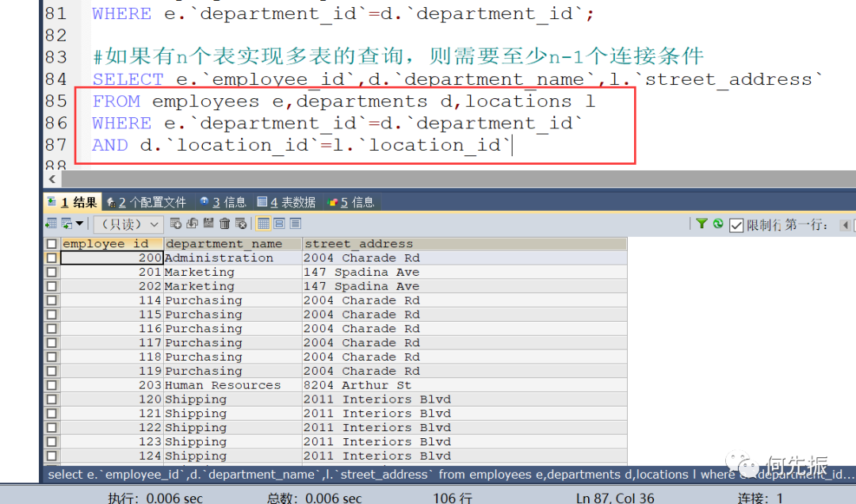Select Marketing cell in employee 201 row
Viewport: 856px width, 504px height.
pyautogui.click(x=233, y=272)
